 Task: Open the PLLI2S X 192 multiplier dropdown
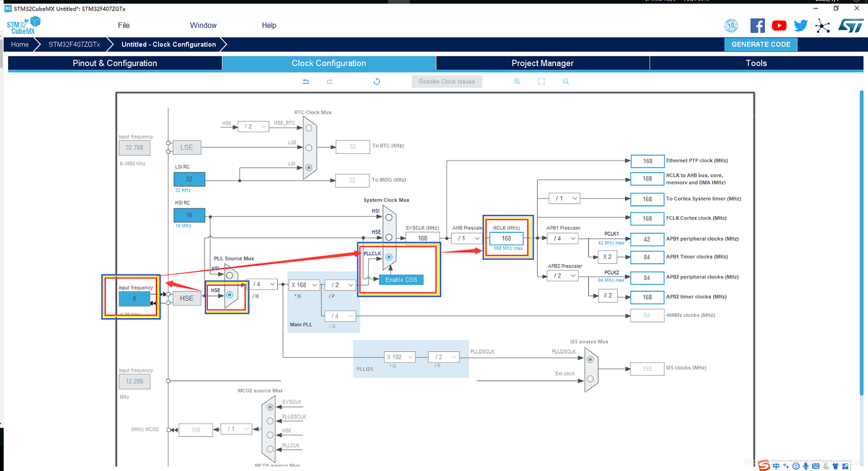tap(400, 357)
